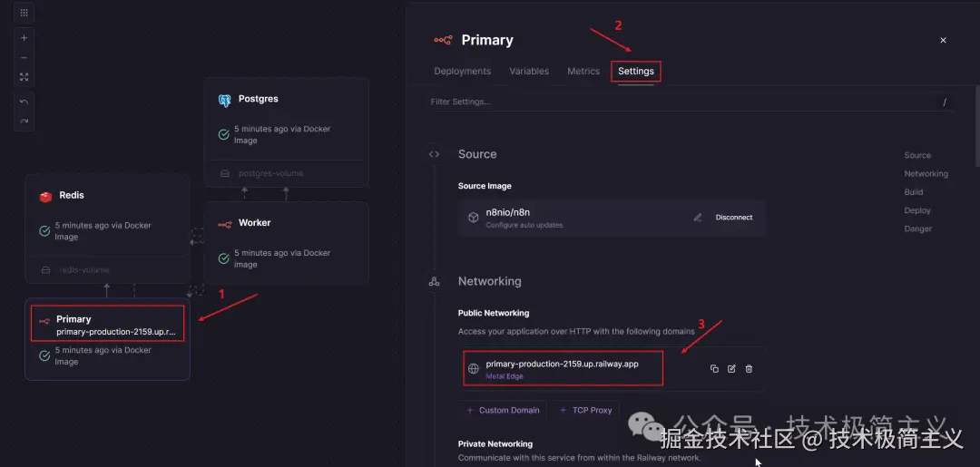Image resolution: width=980 pixels, height=467 pixels.
Task: Add a Custom Domain
Action: tap(503, 410)
